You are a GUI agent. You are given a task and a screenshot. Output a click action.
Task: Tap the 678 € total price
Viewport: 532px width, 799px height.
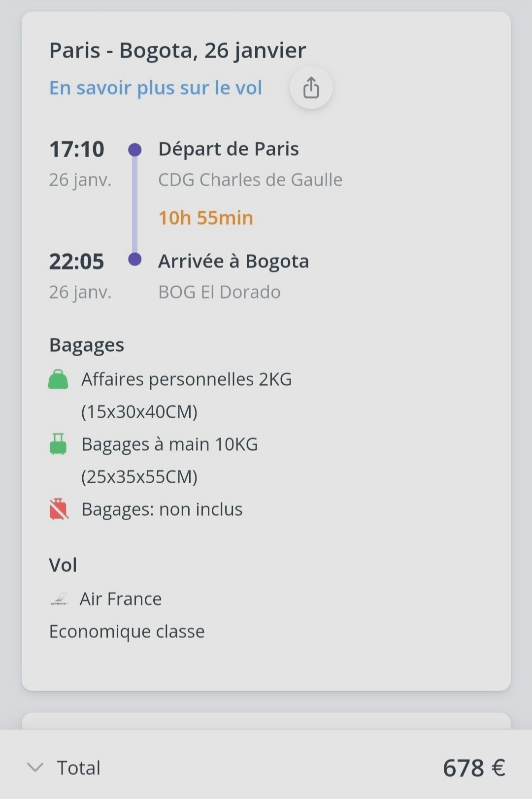(x=474, y=767)
